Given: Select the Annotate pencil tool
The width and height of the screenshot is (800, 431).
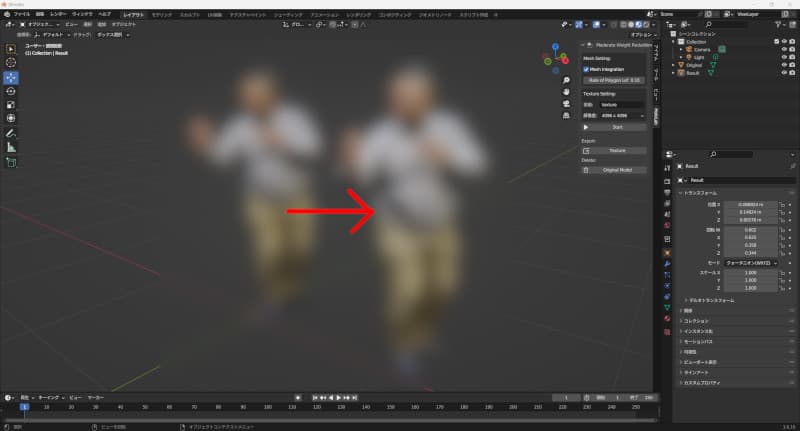Looking at the screenshot, I should (11, 132).
